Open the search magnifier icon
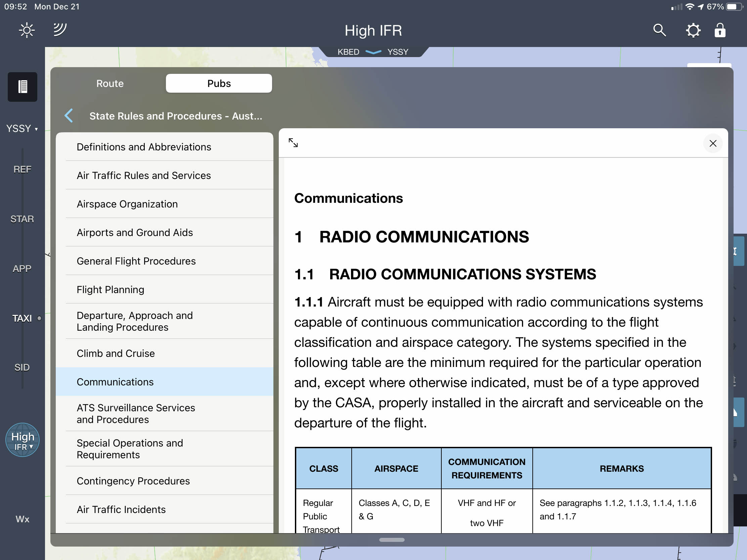The width and height of the screenshot is (747, 560). pyautogui.click(x=659, y=30)
